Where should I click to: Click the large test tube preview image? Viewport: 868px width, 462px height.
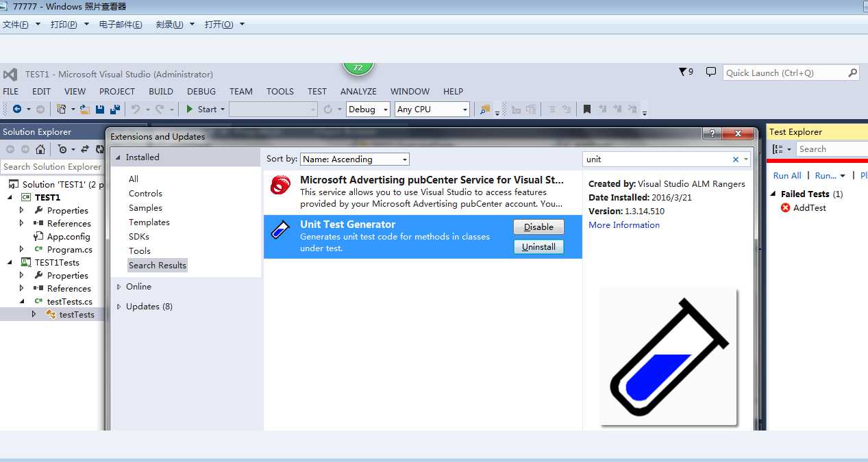coord(669,357)
